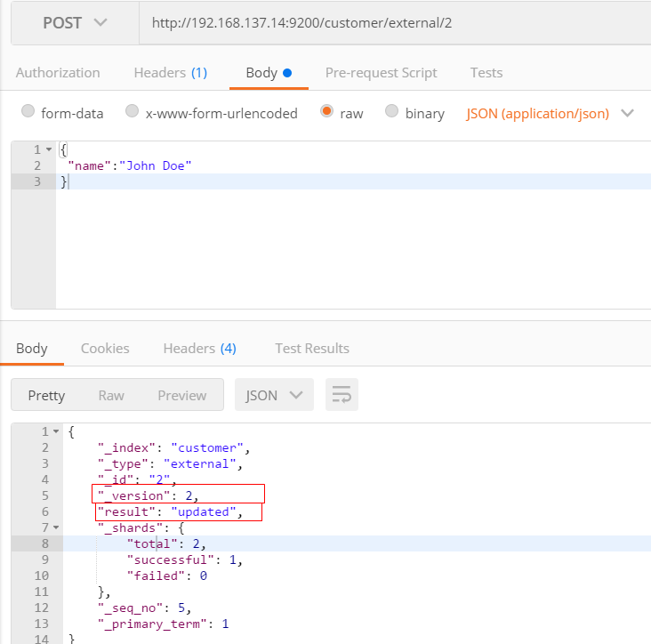Image resolution: width=651 pixels, height=644 pixels.
Task: Choose the x-www-form-urlencoded body type
Action: (x=133, y=112)
